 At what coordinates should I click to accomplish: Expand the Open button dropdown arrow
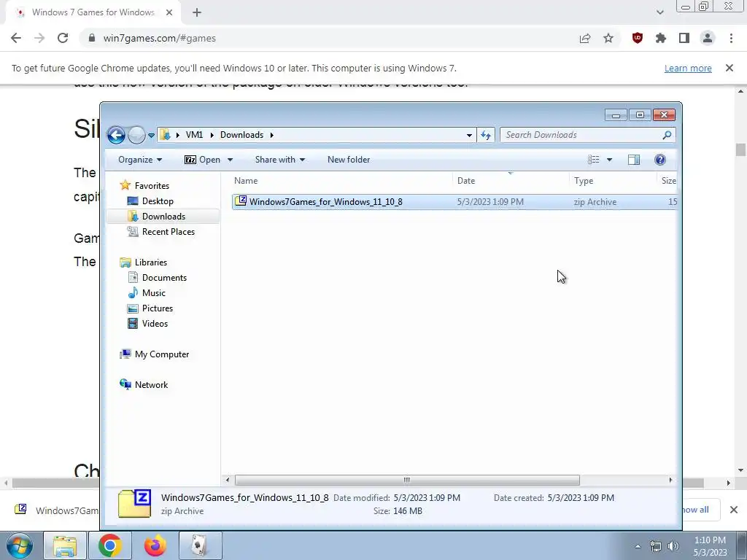click(230, 160)
